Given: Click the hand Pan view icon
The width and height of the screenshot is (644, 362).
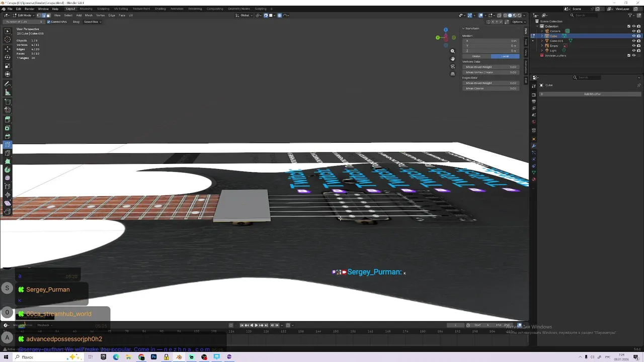Looking at the screenshot, I should 452,59.
